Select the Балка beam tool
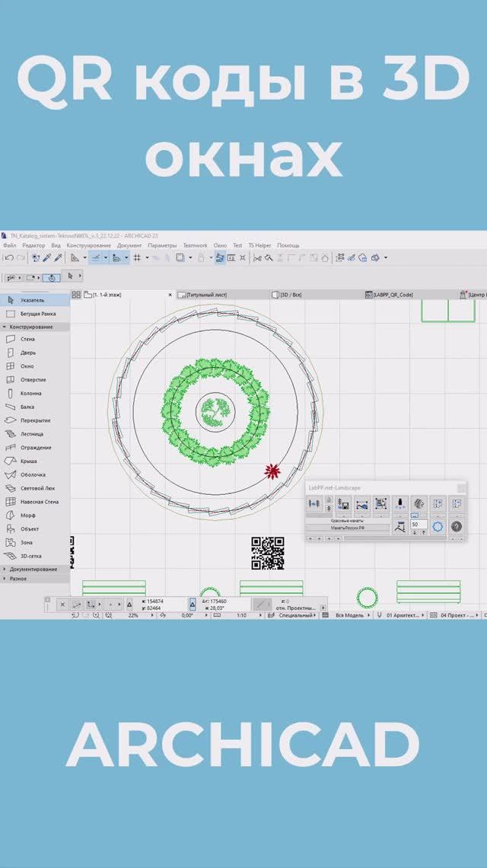 point(34,407)
